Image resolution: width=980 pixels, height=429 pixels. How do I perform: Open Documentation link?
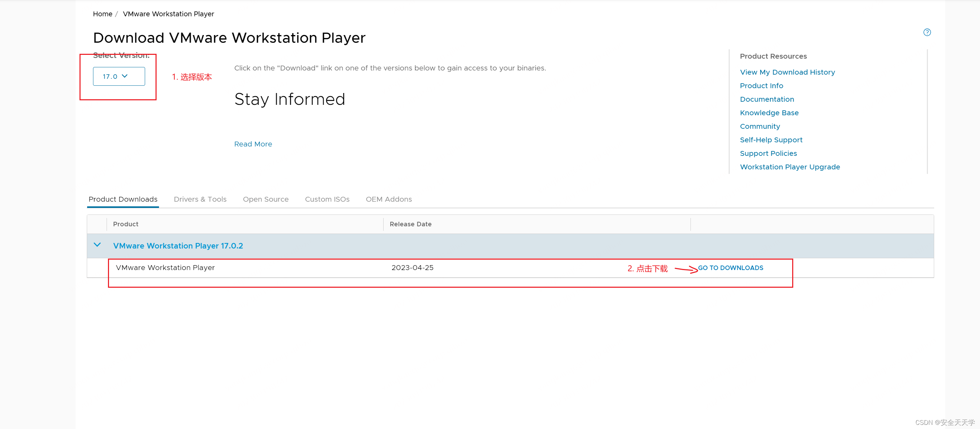pyautogui.click(x=767, y=99)
